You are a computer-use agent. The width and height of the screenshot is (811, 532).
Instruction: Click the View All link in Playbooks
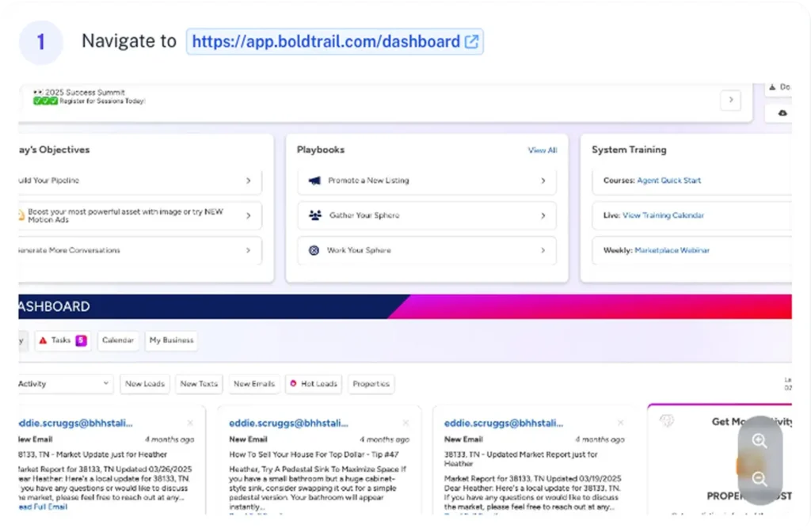(542, 150)
